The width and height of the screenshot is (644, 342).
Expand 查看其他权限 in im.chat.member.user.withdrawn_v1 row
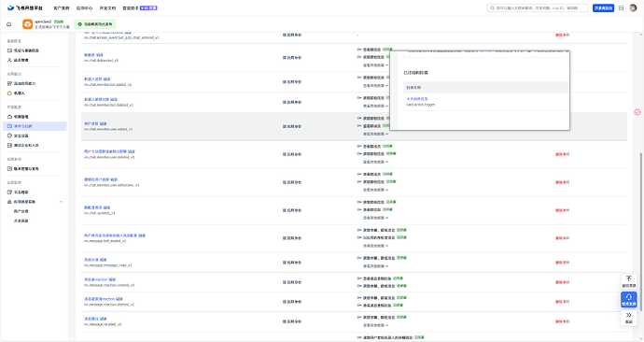click(x=375, y=190)
